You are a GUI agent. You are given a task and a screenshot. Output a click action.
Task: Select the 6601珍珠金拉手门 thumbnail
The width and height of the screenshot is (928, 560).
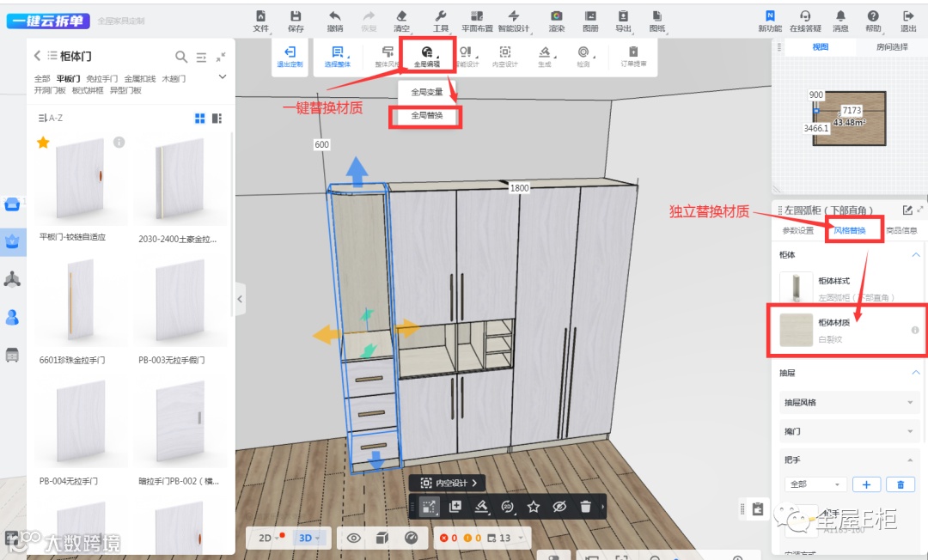(81, 301)
